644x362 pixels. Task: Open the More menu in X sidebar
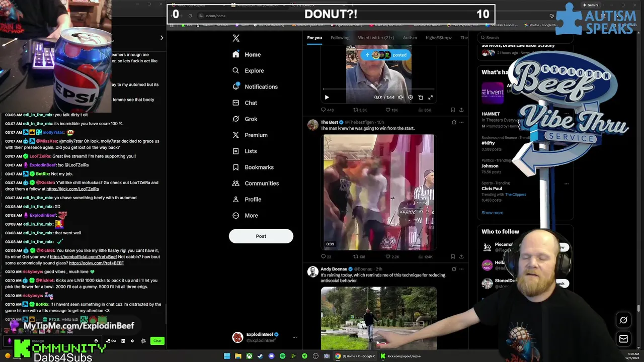246,215
